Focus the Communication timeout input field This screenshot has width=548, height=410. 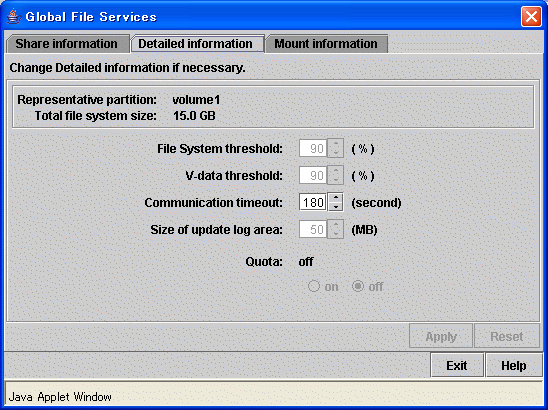click(313, 202)
